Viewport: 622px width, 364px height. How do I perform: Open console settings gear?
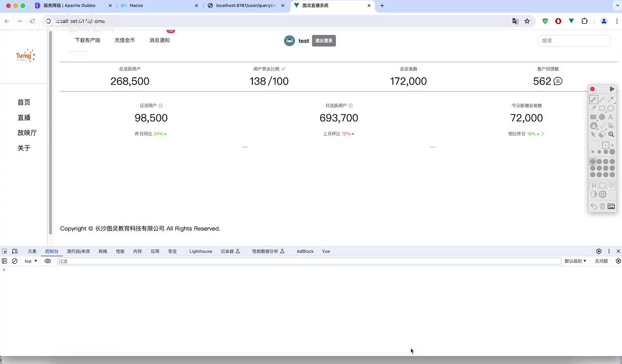coord(618,261)
